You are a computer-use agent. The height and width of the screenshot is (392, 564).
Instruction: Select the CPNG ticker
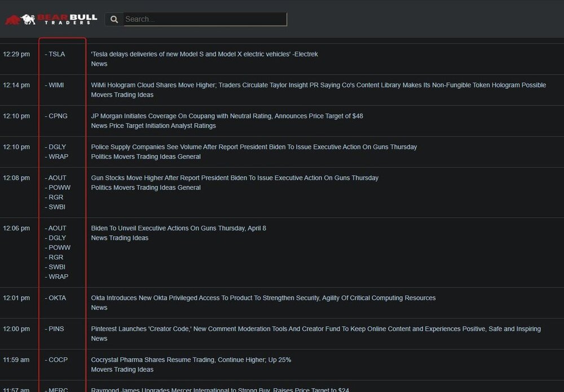pos(58,116)
